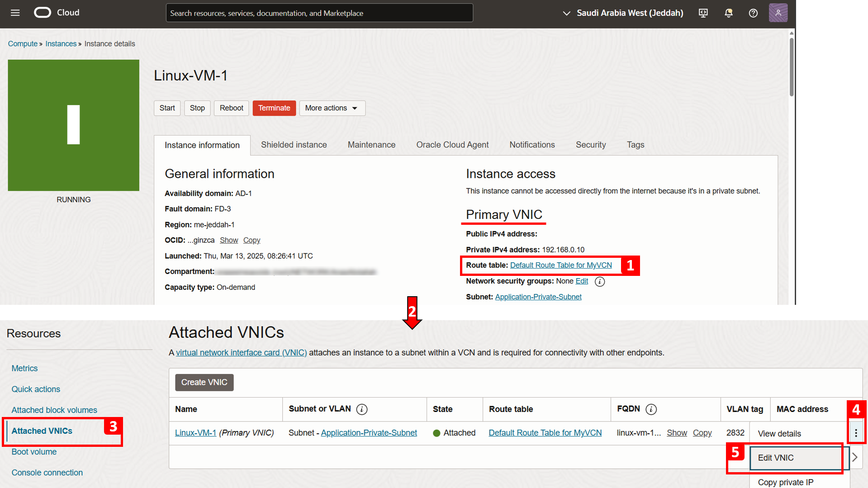The height and width of the screenshot is (488, 868).
Task: Open Default Route Table for MyVCN in Primary VNIC
Action: pos(561,265)
